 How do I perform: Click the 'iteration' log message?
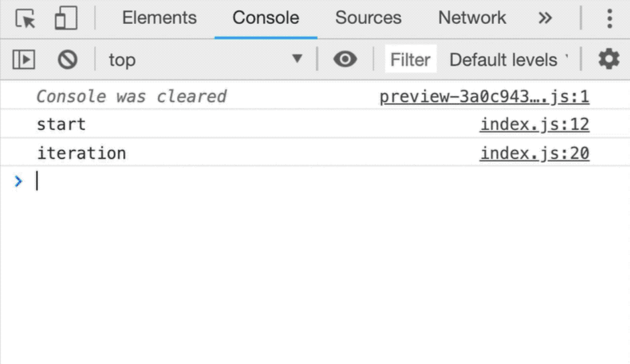point(82,153)
